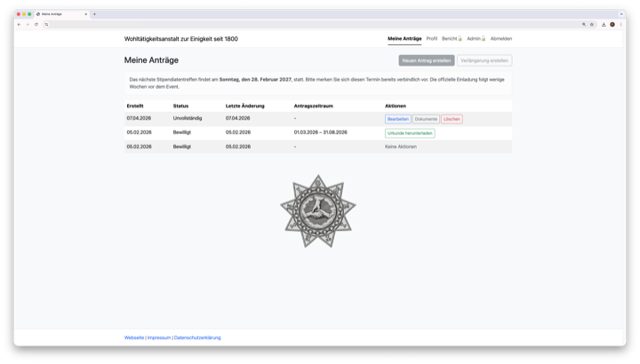Click the zoom magnifier icon in address bar
The width and height of the screenshot is (640, 364).
[584, 24]
